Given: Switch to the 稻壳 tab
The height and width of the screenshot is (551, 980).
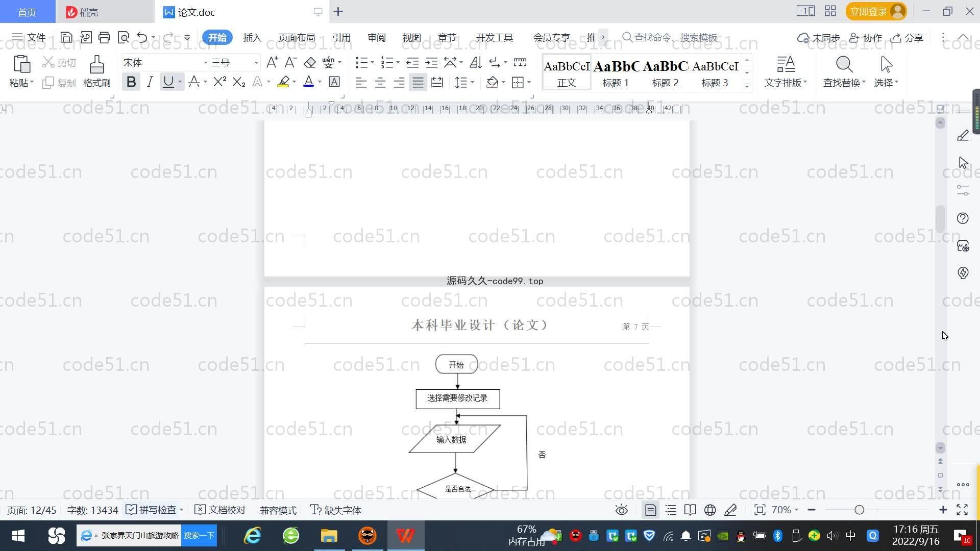Looking at the screenshot, I should 105,12.
